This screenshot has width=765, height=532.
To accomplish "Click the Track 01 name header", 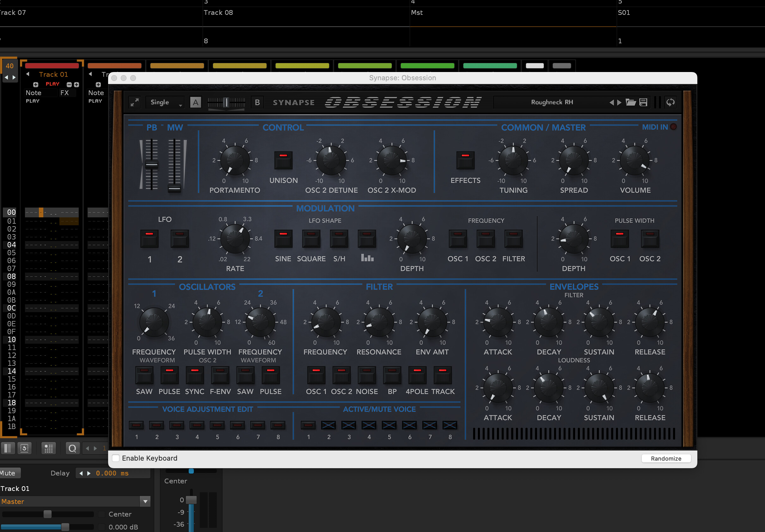I will click(x=53, y=74).
